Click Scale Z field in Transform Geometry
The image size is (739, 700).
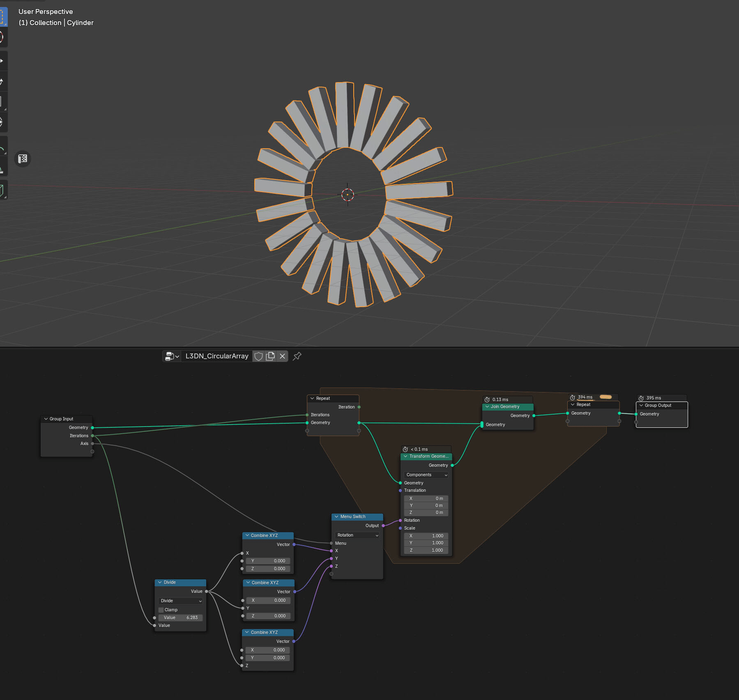[x=426, y=550]
